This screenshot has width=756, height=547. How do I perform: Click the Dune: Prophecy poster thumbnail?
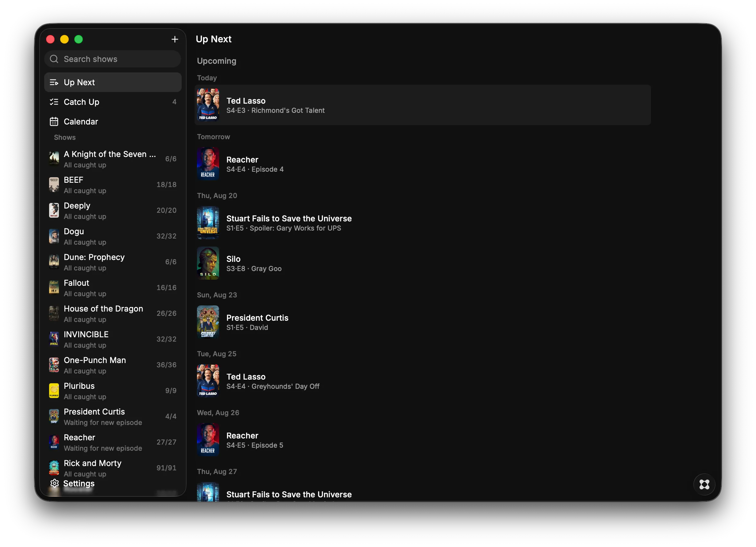point(54,262)
